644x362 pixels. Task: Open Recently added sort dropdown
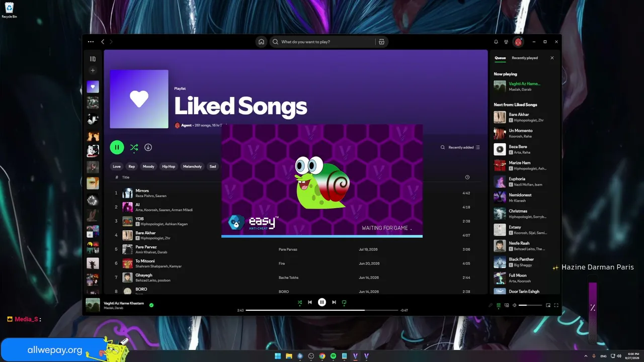point(464,147)
